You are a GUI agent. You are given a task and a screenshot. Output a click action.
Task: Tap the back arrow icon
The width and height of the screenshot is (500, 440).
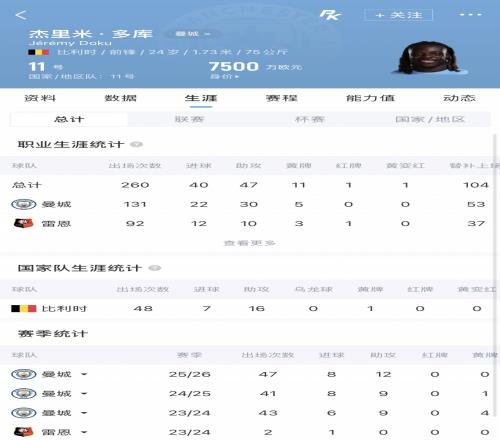click(21, 15)
